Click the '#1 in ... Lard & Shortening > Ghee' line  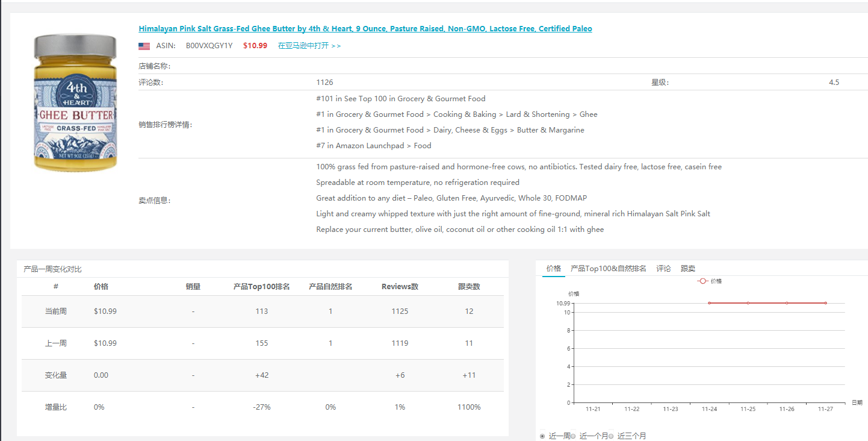click(x=457, y=114)
